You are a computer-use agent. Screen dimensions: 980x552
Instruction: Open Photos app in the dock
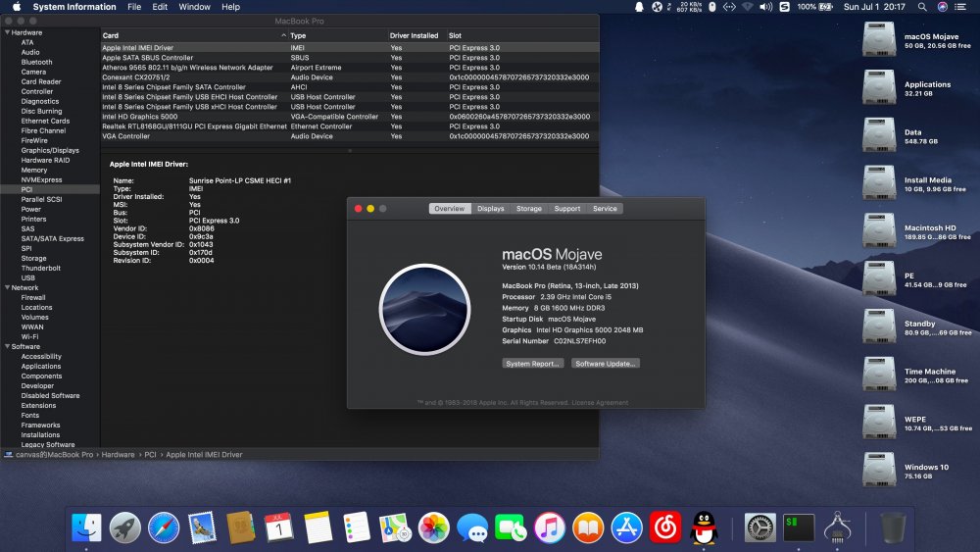[x=433, y=527]
